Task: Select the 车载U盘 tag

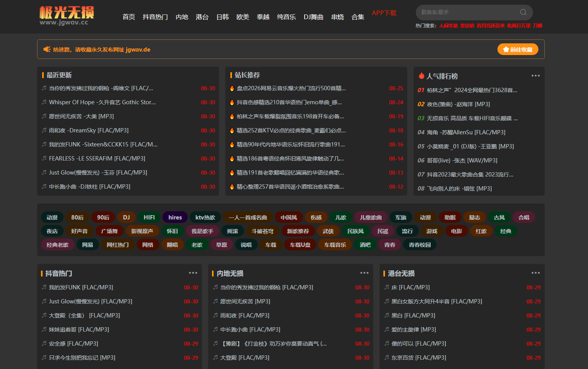Action: [300, 244]
